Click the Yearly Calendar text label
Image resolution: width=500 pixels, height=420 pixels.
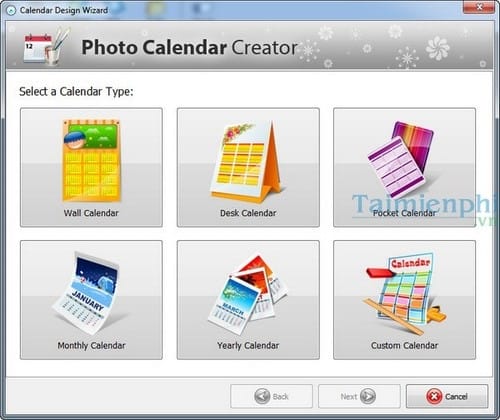(248, 346)
